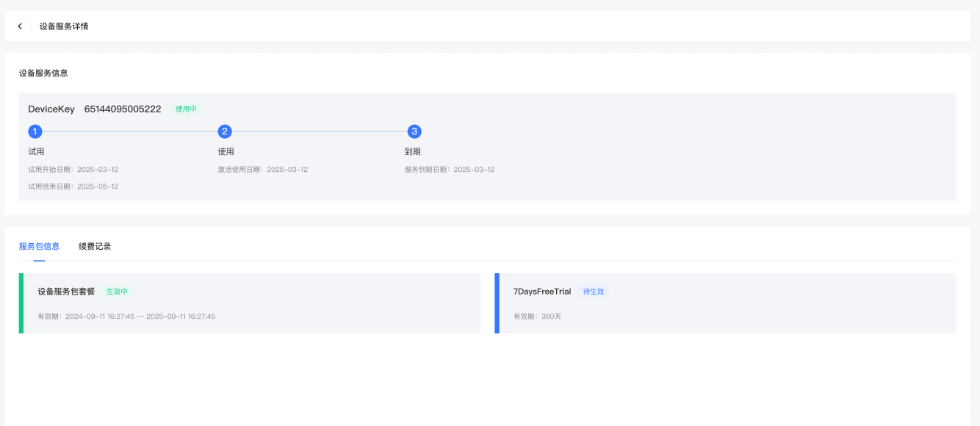The width and height of the screenshot is (980, 426).
Task: Select the 服务包信息 tab
Action: tap(39, 247)
